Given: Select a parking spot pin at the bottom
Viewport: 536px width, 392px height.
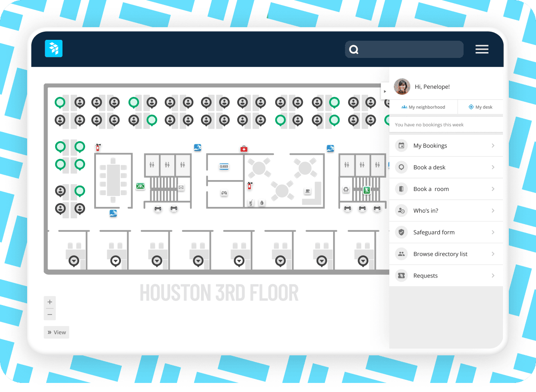Looking at the screenshot, I should tap(74, 261).
